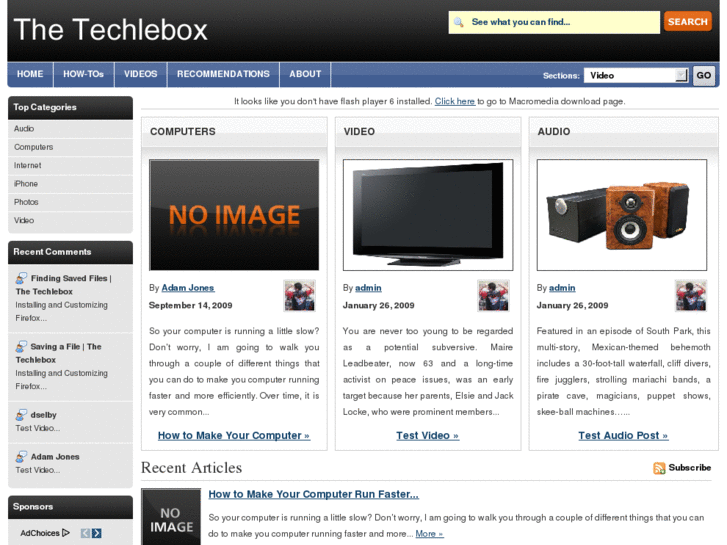Click the magnifier icon in search box
The height and width of the screenshot is (545, 727).
(459, 22)
